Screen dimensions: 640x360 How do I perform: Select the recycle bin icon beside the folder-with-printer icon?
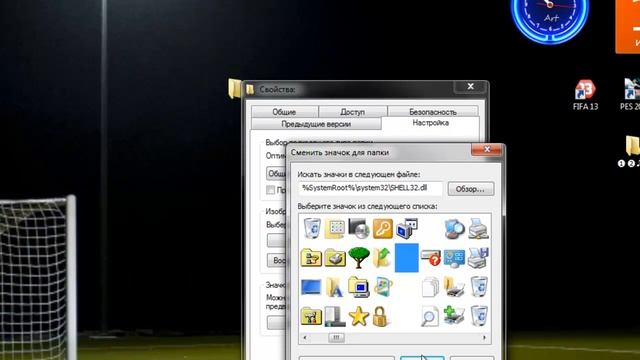(x=479, y=287)
